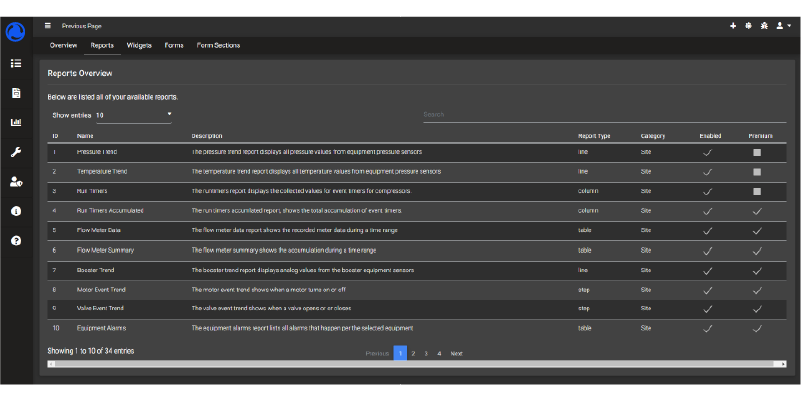
Task: Click the plus add icon in header
Action: 733,25
